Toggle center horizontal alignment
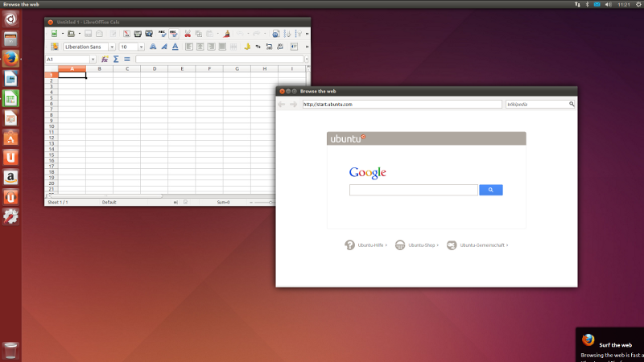Image resolution: width=644 pixels, height=362 pixels. (x=200, y=47)
